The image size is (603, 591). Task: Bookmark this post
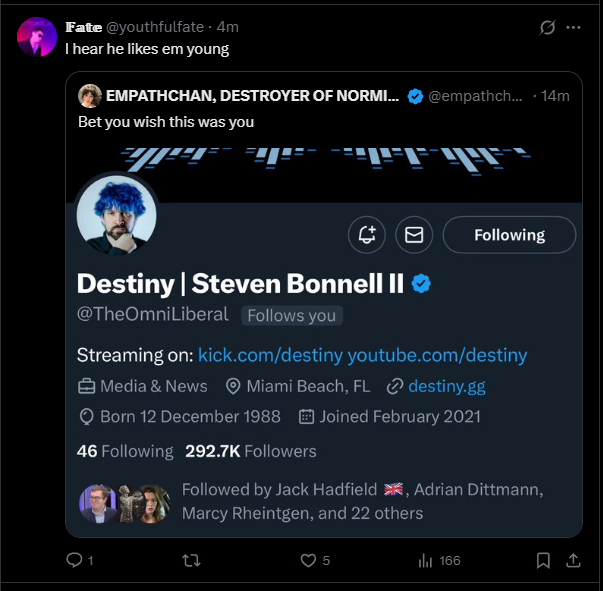[x=542, y=561]
